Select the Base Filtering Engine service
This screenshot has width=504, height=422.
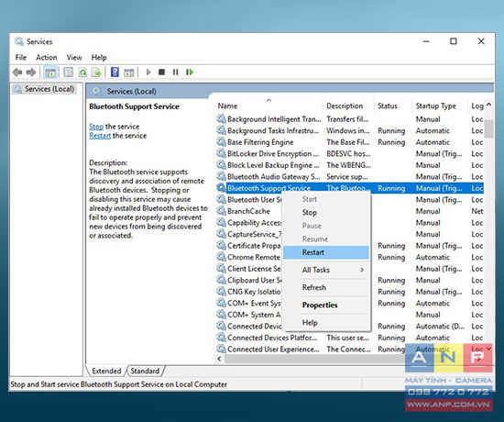tap(350, 142)
